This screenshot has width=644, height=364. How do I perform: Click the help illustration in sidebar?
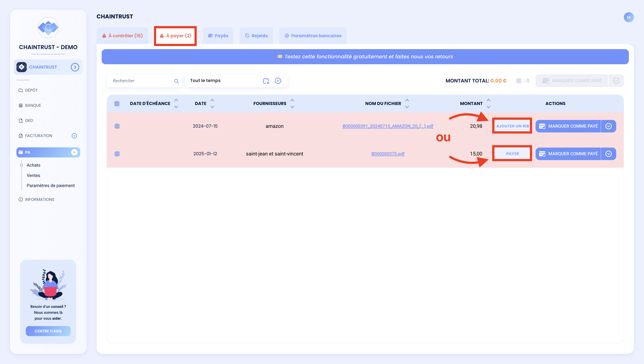pos(48,285)
